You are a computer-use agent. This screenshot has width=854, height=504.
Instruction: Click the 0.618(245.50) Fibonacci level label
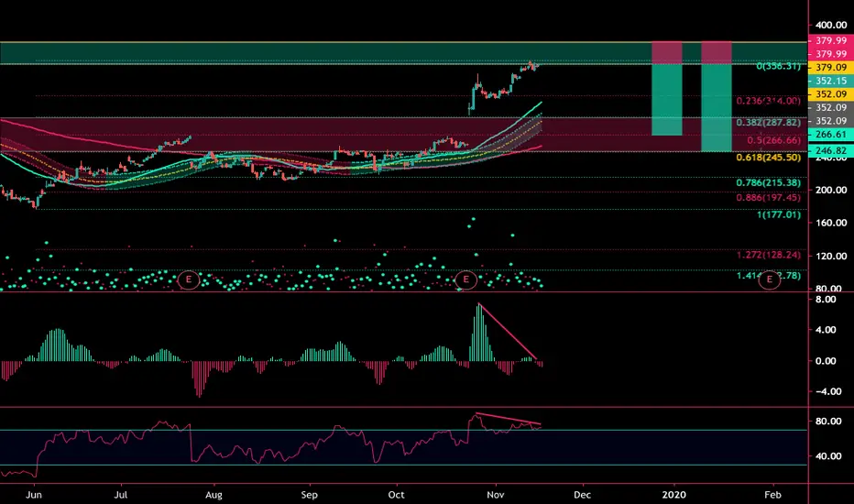[769, 158]
